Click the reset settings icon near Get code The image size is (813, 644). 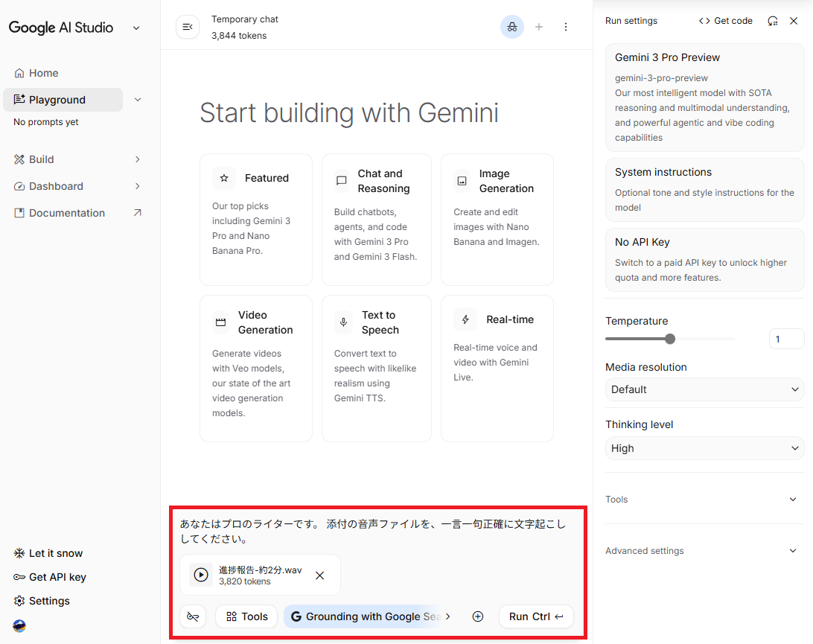coord(773,21)
